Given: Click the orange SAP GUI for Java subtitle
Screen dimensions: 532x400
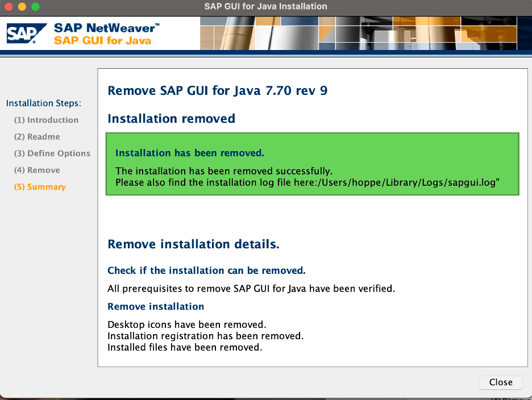Looking at the screenshot, I should click(x=102, y=41).
